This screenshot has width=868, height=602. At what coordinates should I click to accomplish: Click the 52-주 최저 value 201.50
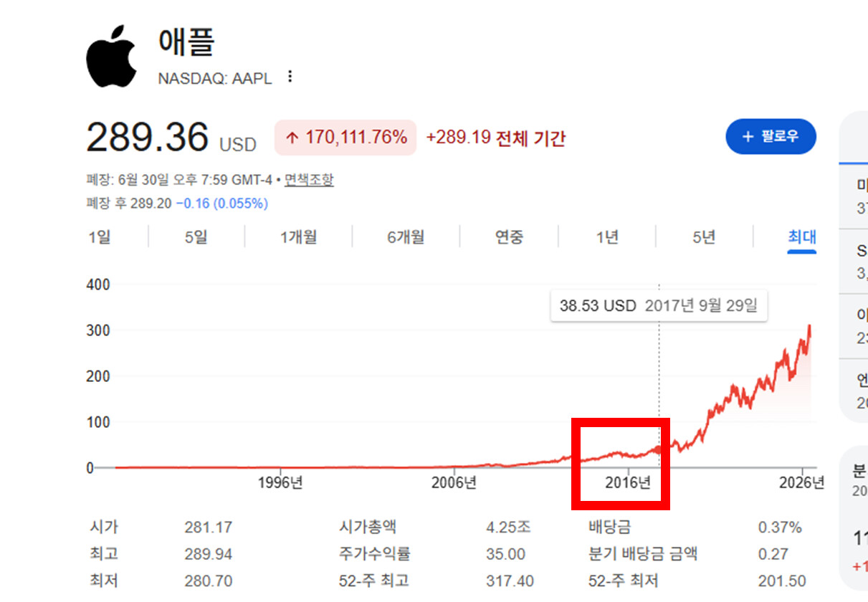pyautogui.click(x=782, y=580)
